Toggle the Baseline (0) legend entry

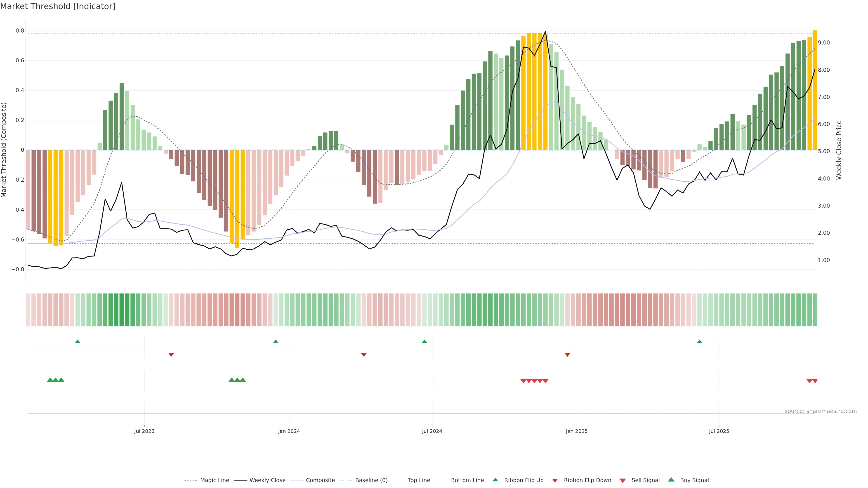coord(371,480)
